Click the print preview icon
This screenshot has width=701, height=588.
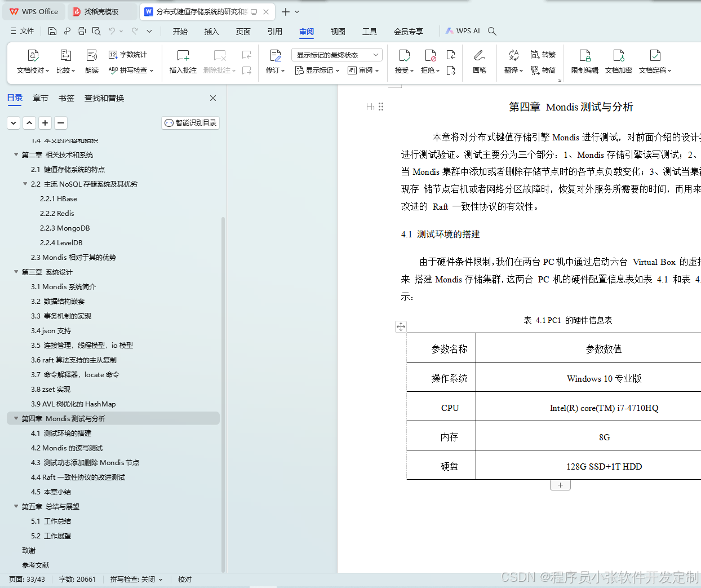pyautogui.click(x=96, y=31)
